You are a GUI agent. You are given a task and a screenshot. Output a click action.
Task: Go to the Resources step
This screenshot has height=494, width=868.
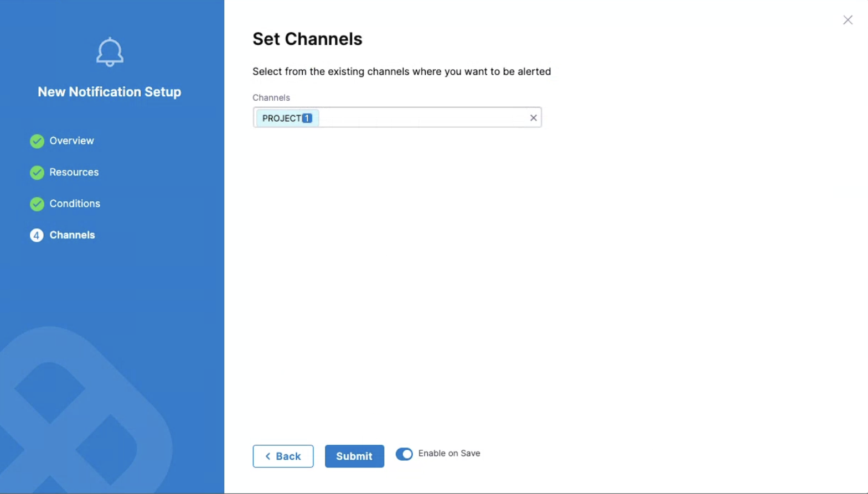(74, 173)
